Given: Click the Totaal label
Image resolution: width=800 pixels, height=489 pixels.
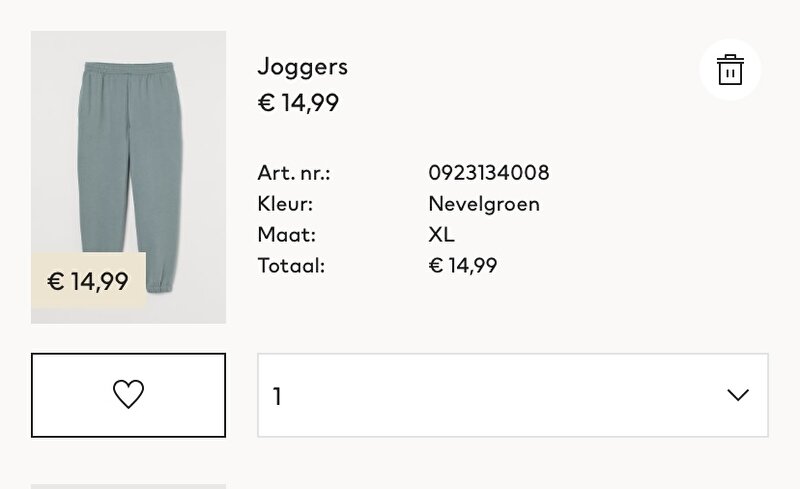Looking at the screenshot, I should 291,265.
